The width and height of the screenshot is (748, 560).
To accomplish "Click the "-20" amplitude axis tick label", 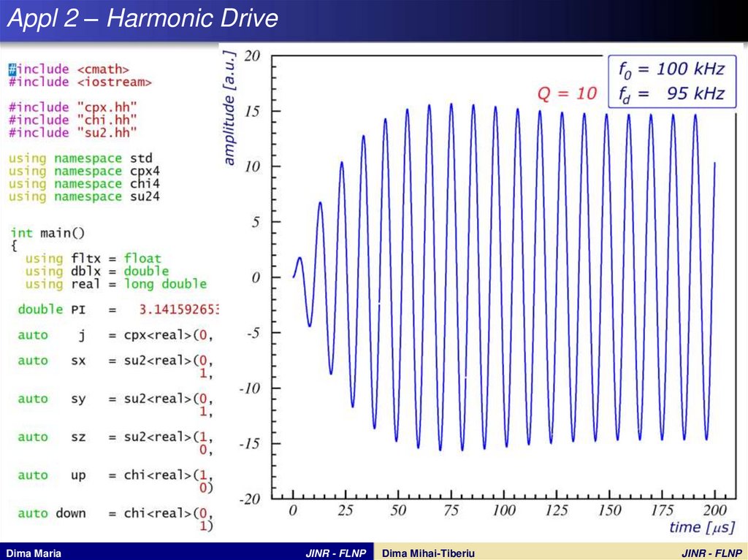I will (x=251, y=499).
